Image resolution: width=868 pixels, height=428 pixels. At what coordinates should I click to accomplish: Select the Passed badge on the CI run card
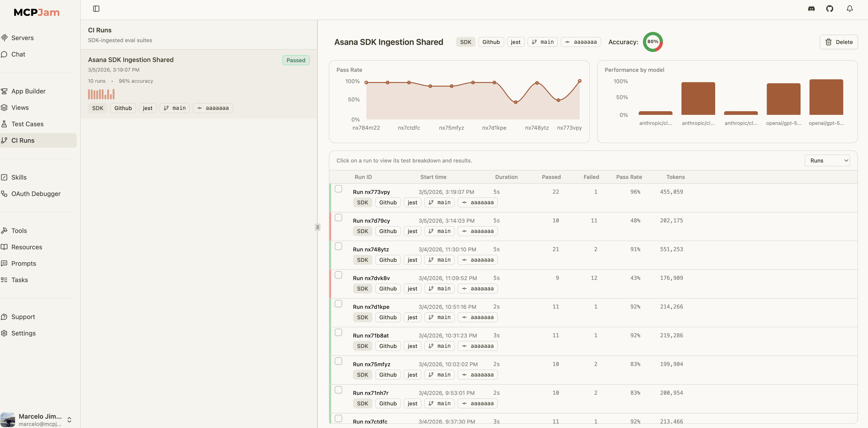(296, 60)
